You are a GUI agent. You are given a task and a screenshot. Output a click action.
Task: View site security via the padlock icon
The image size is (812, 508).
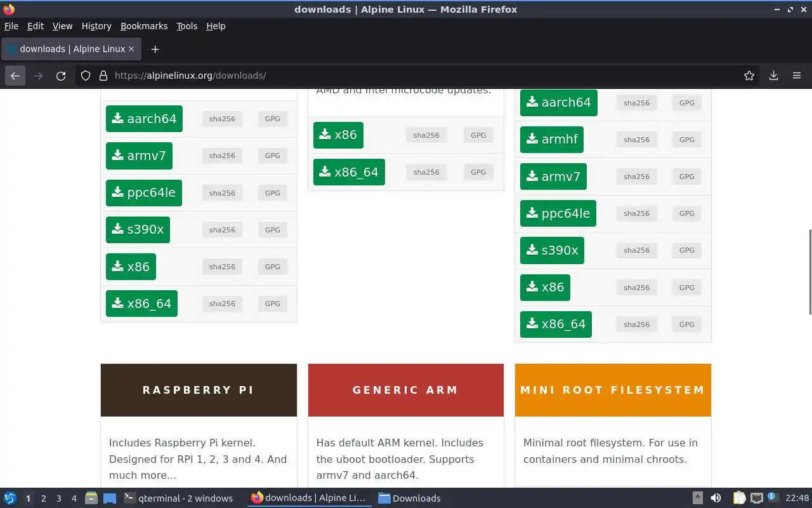coord(103,76)
